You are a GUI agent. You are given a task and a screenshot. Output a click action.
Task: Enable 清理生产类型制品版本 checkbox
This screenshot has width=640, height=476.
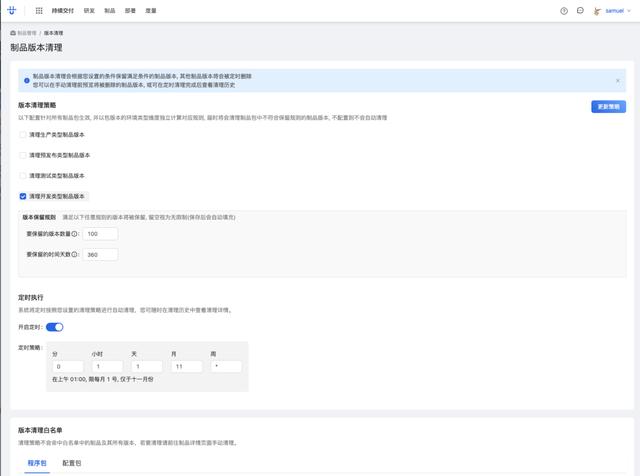(23, 135)
